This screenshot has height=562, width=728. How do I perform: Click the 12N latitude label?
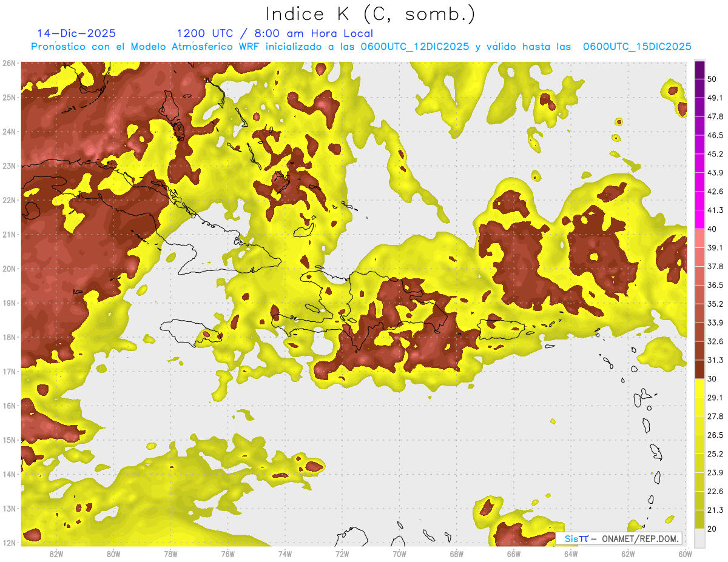coord(9,543)
